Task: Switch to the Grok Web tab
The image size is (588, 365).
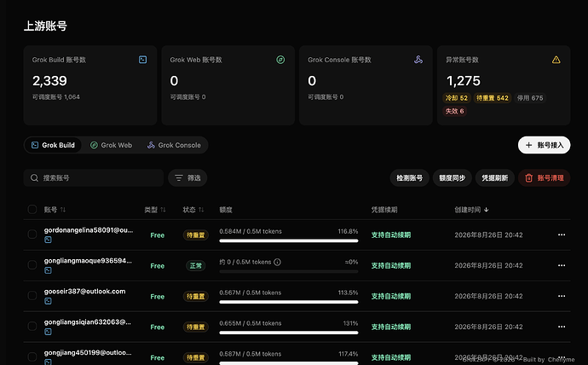Action: pyautogui.click(x=112, y=145)
